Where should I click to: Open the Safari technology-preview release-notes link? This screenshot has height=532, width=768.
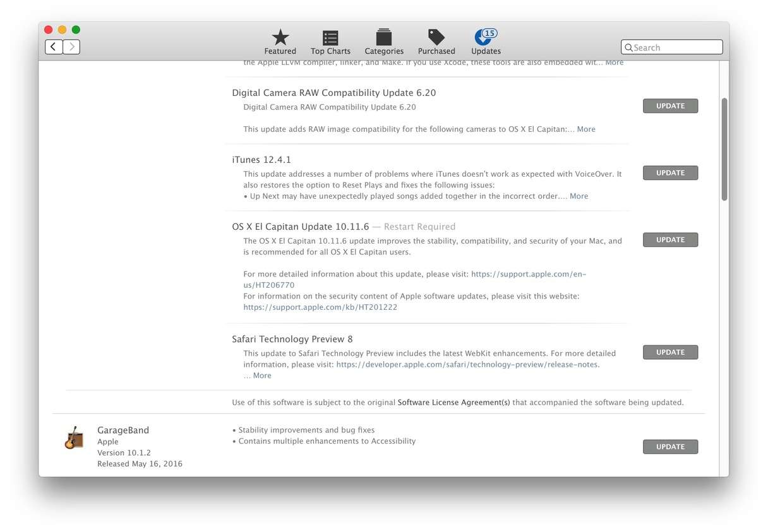[468, 365]
